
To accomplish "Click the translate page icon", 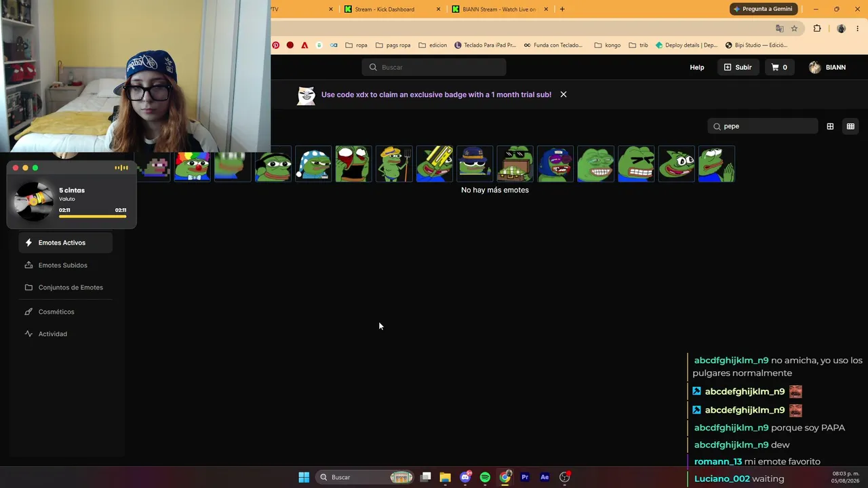I will (x=780, y=28).
